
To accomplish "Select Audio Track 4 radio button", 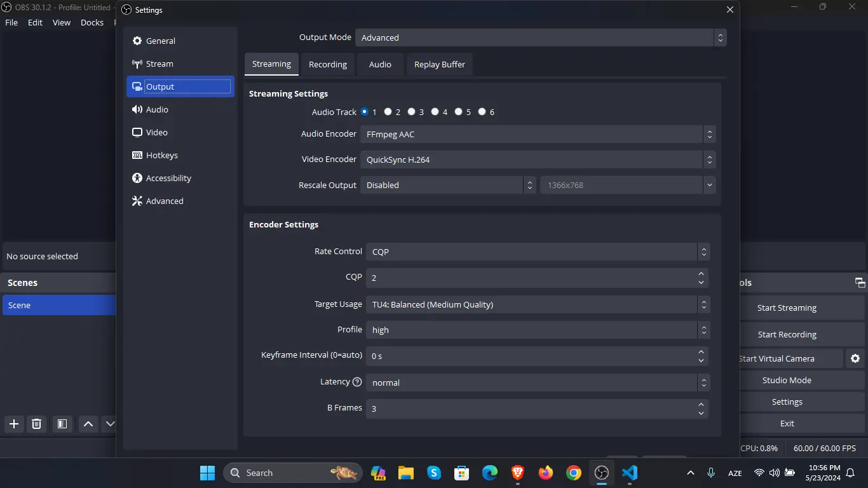I will point(435,112).
